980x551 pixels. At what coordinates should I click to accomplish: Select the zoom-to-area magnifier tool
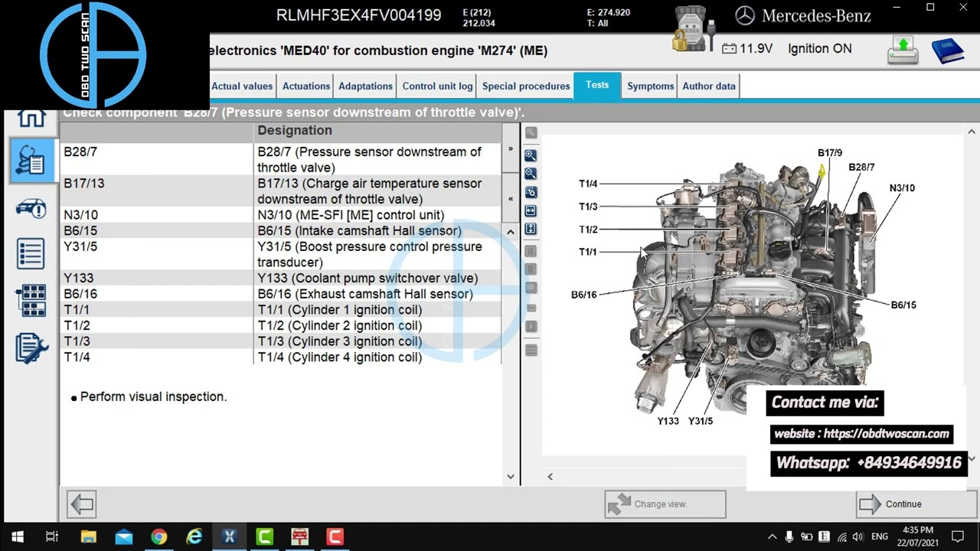(531, 192)
